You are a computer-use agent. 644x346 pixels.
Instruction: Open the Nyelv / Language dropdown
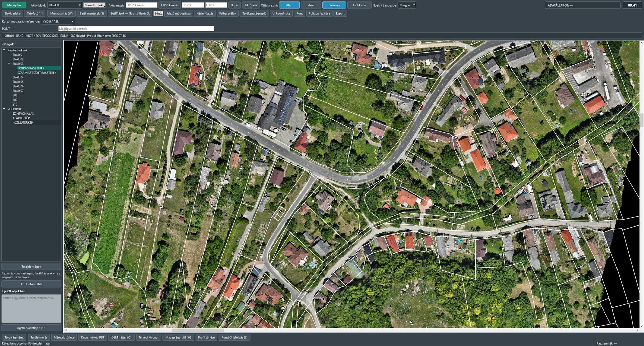click(407, 5)
